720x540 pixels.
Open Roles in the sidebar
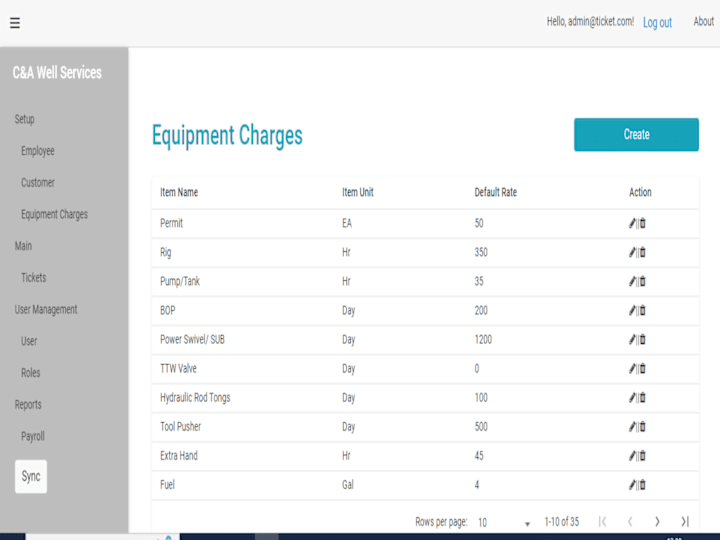[x=30, y=373]
